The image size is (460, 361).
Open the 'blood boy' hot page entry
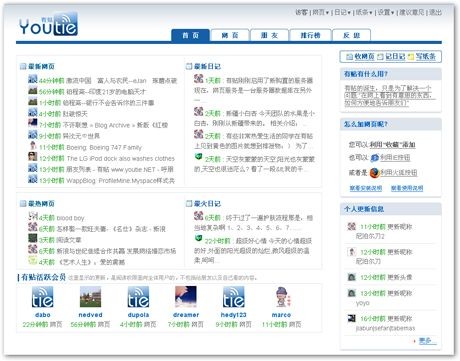70,218
